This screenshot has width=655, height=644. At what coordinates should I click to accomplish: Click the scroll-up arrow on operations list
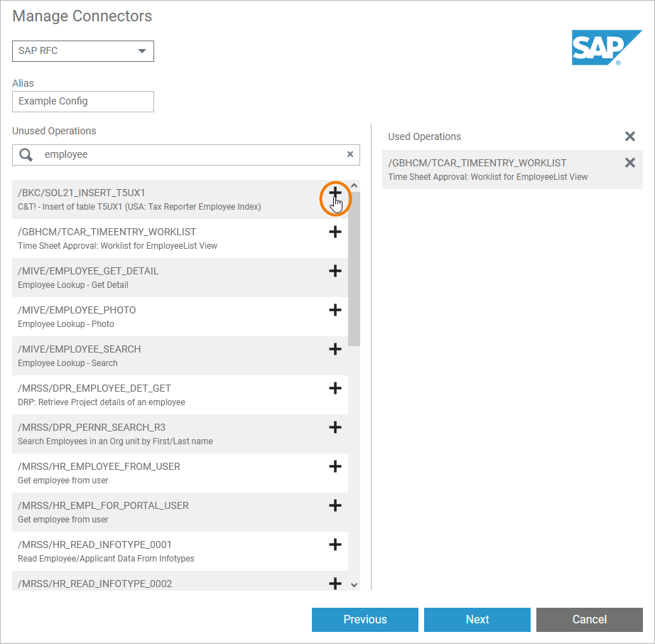[354, 185]
